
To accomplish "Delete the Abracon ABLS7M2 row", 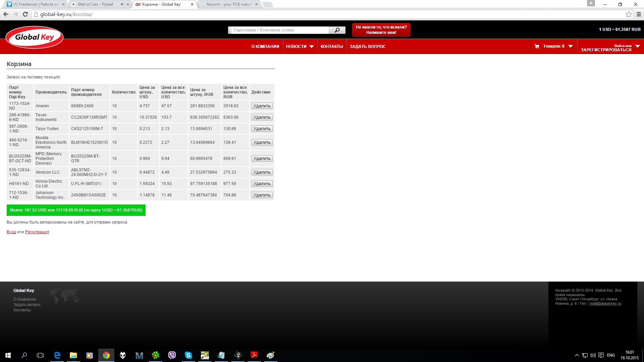I will tap(262, 172).
